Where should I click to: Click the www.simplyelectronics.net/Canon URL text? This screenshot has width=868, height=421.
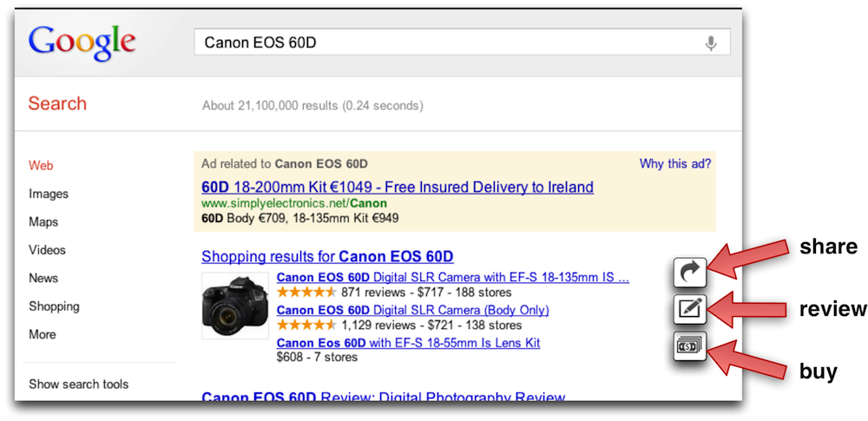click(x=294, y=203)
